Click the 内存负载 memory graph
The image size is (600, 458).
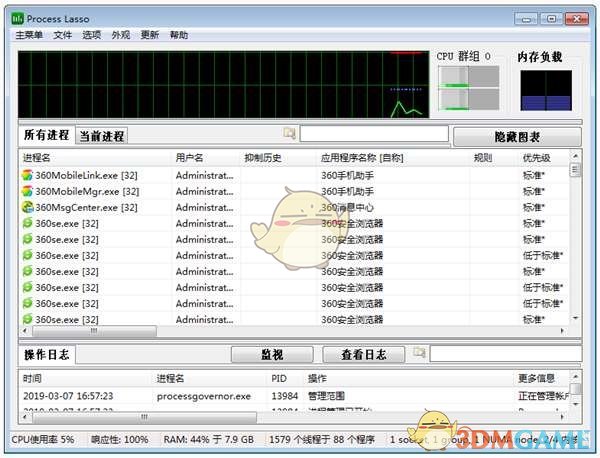tap(546, 90)
